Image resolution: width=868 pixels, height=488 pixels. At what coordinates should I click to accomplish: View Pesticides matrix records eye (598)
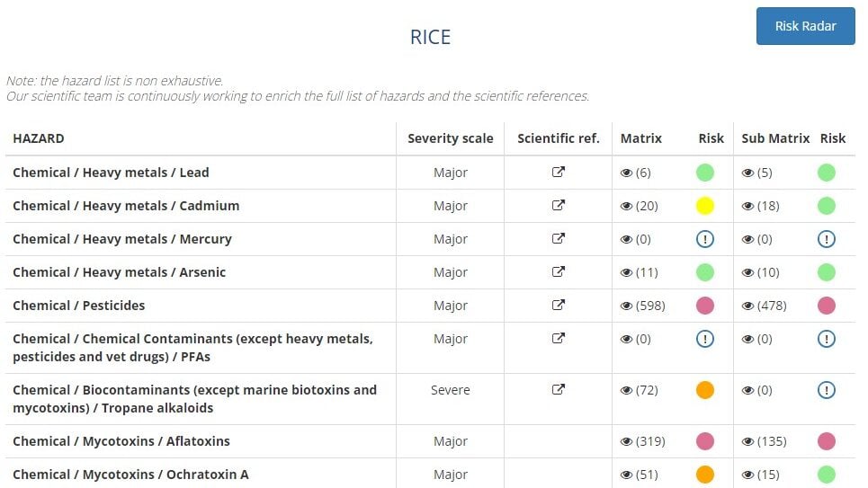(626, 306)
